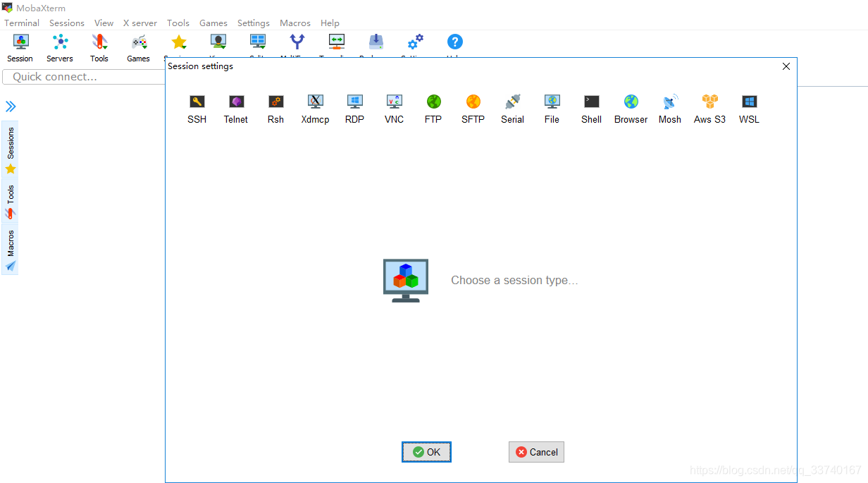Choose the File session type

point(552,109)
